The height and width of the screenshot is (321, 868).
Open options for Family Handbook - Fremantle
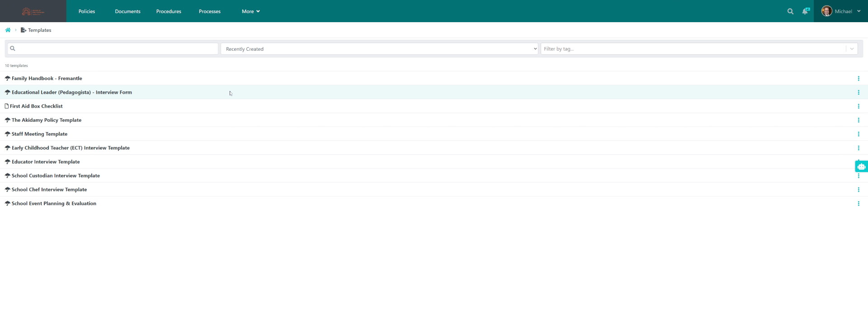(x=858, y=79)
